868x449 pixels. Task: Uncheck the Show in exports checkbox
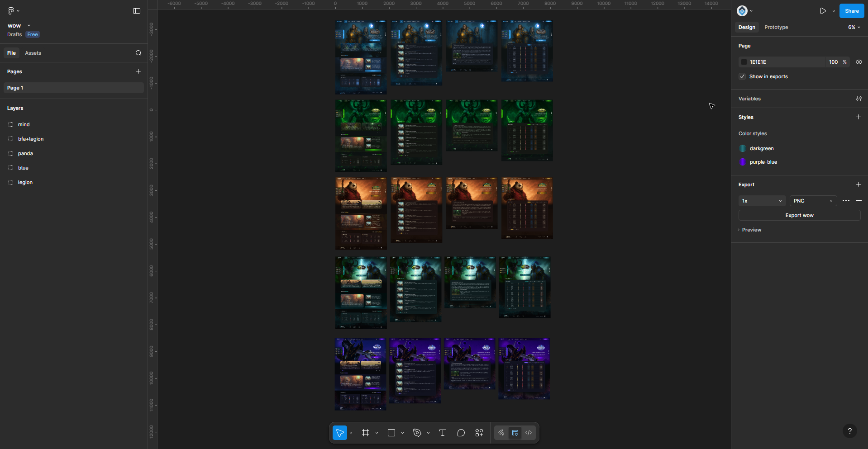point(742,76)
